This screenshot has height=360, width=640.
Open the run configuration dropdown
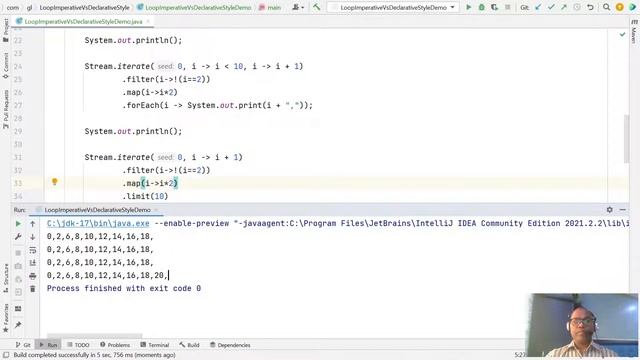point(393,7)
